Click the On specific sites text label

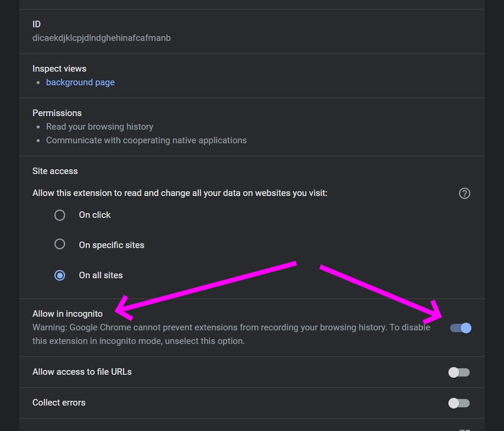click(x=112, y=245)
